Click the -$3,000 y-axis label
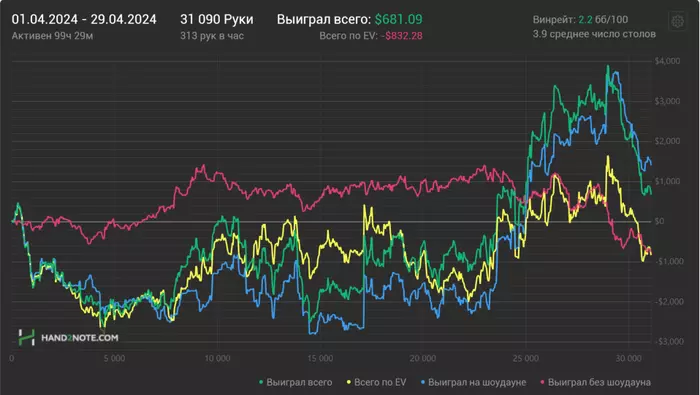Viewport: 700px width, 395px height. click(669, 341)
